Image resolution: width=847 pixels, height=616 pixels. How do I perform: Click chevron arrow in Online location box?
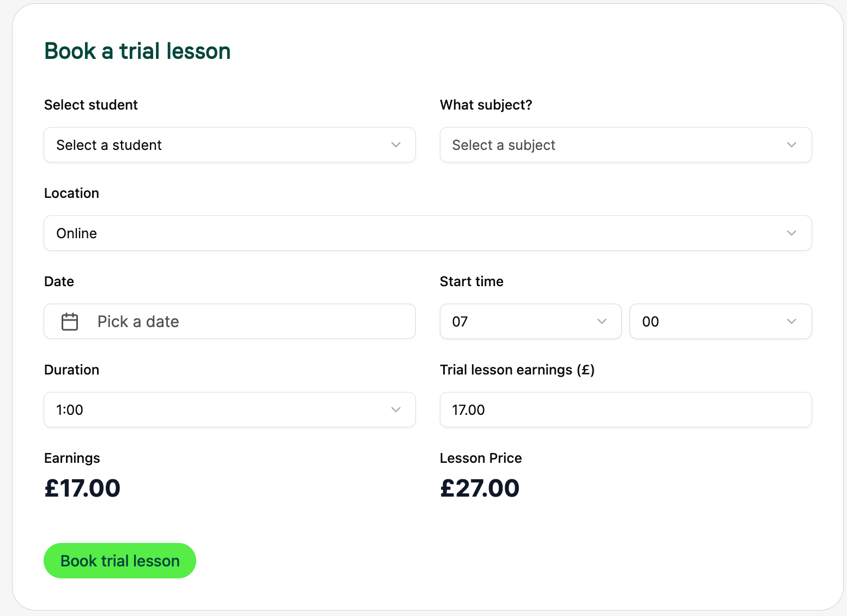pyautogui.click(x=792, y=233)
